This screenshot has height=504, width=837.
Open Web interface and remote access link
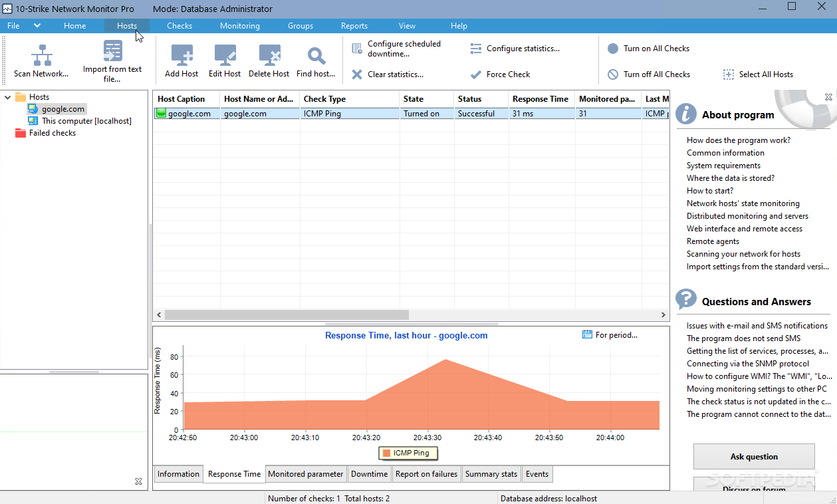click(x=745, y=229)
